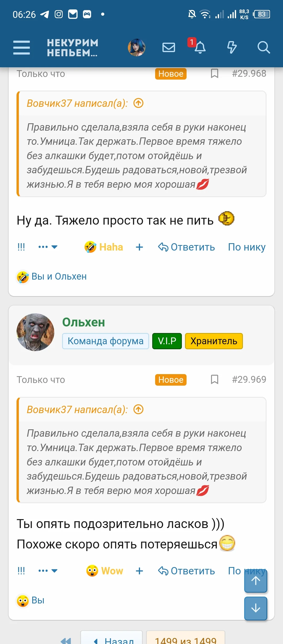
Task: Open the hamburger navigation menu
Action: [22, 47]
